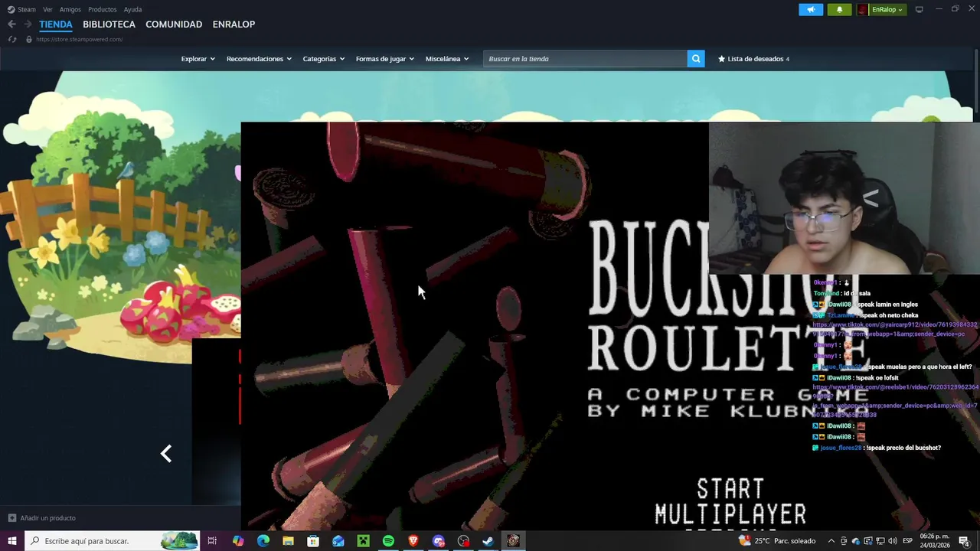
Task: Launch Copilot from the taskbar
Action: tap(238, 541)
